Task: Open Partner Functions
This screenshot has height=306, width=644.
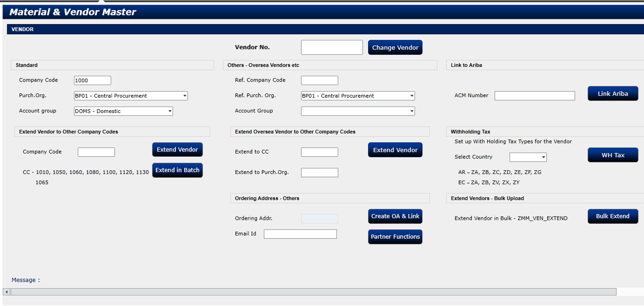Action: pyautogui.click(x=395, y=237)
